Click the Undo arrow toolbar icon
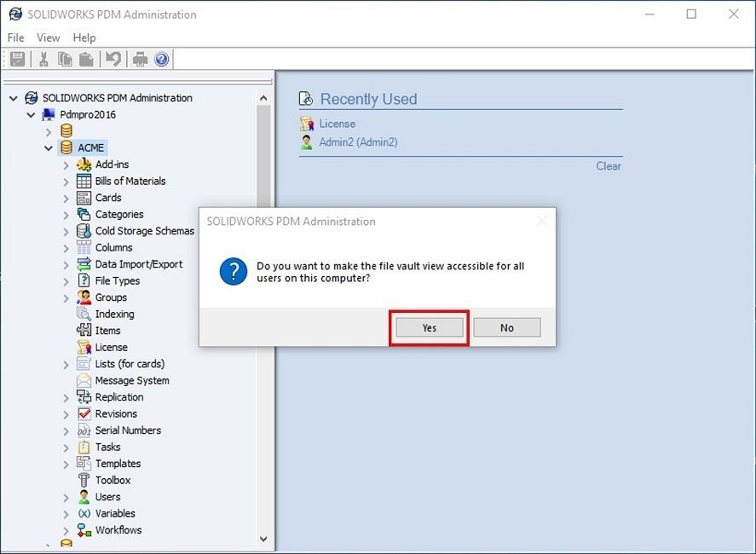The image size is (756, 554). 113,59
